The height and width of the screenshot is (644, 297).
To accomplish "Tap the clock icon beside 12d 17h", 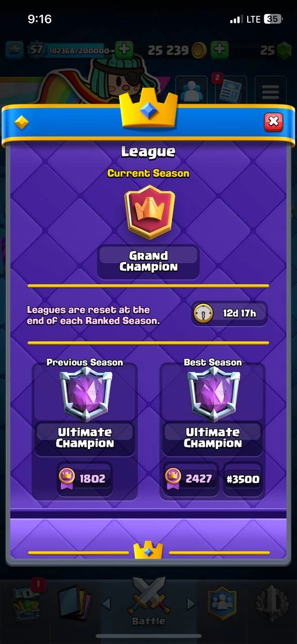I will click(x=204, y=313).
